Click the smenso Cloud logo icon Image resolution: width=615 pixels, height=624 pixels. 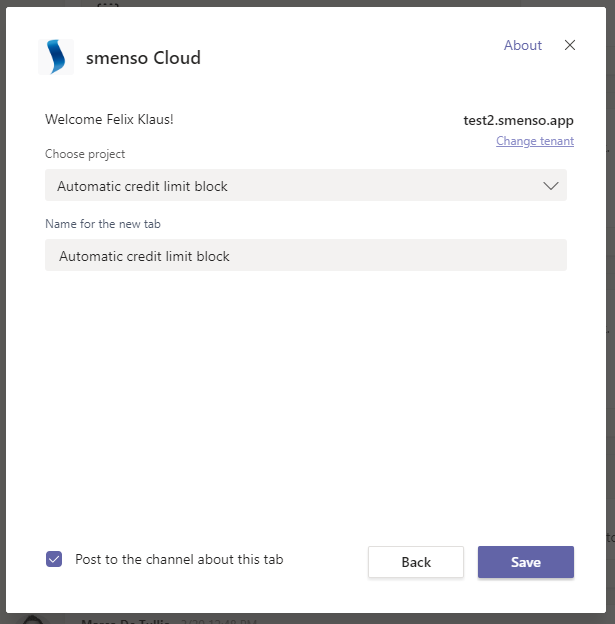[x=56, y=57]
